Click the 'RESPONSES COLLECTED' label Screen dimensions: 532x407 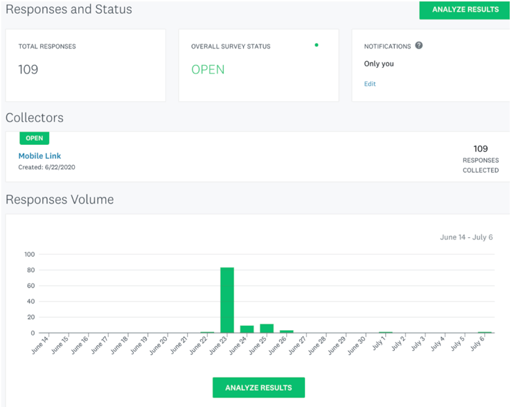(x=481, y=165)
